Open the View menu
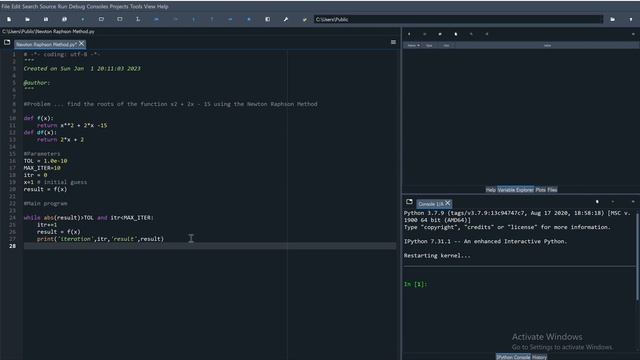The width and height of the screenshot is (640, 360). click(149, 7)
